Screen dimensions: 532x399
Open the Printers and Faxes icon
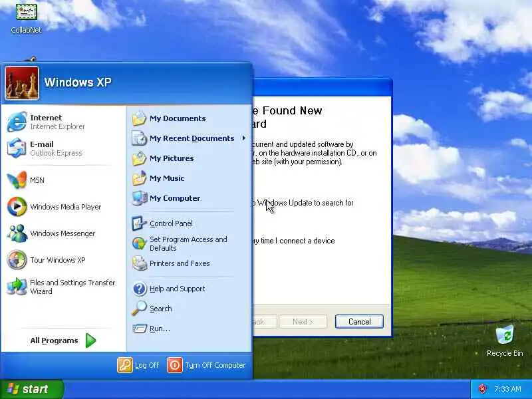click(139, 263)
